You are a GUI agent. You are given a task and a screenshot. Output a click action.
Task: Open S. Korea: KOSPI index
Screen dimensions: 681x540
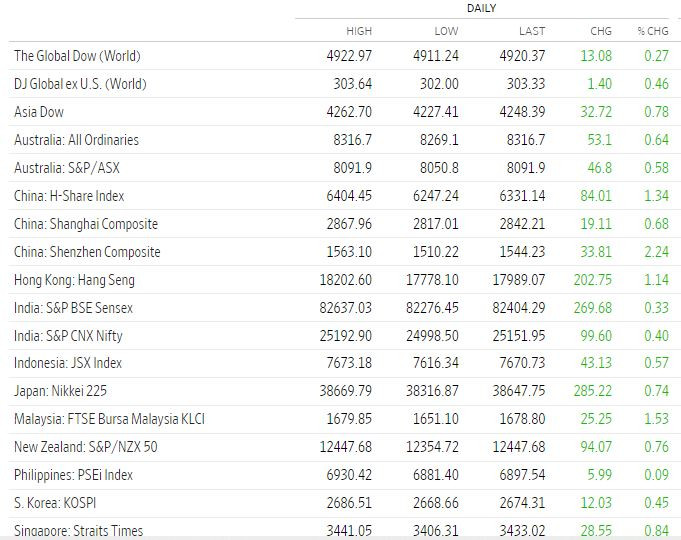[55, 503]
